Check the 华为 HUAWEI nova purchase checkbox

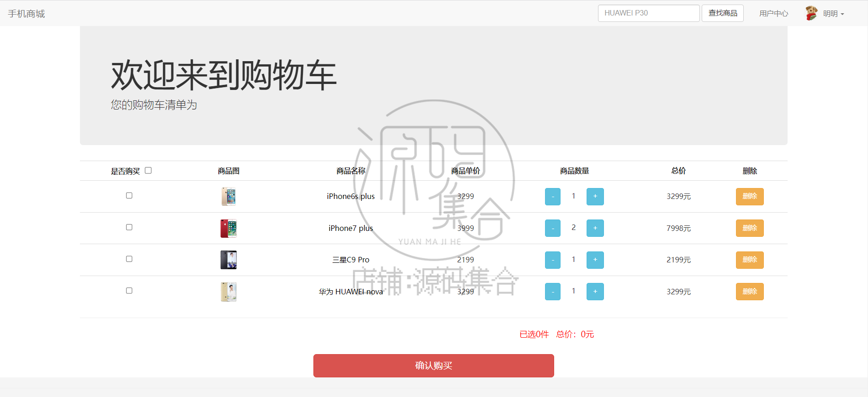click(129, 291)
